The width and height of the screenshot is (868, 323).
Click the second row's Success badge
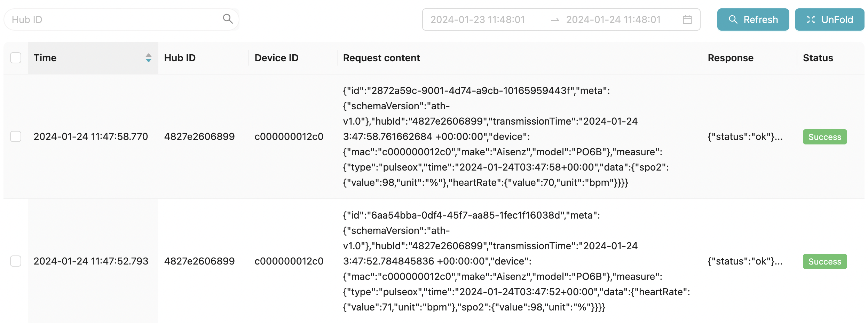[825, 261]
